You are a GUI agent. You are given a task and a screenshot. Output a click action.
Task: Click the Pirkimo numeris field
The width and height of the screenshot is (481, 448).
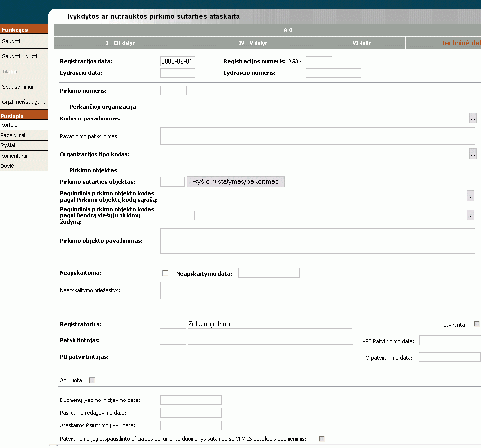click(173, 91)
